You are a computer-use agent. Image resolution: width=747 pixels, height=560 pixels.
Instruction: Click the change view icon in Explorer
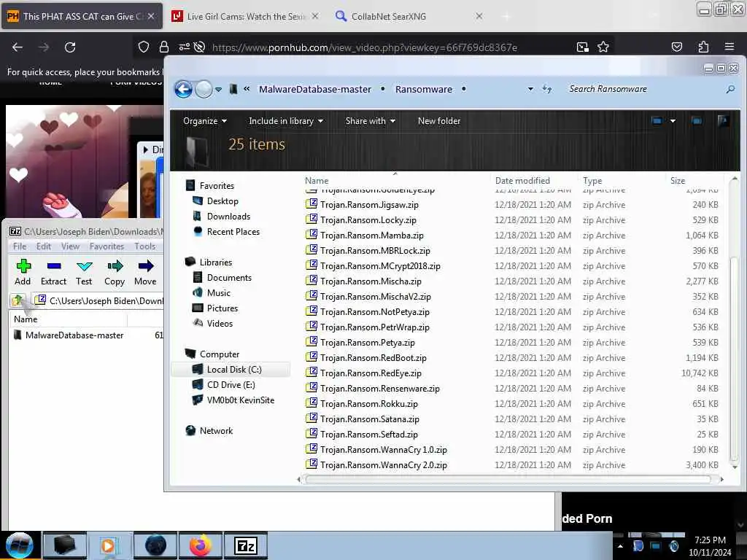point(657,121)
